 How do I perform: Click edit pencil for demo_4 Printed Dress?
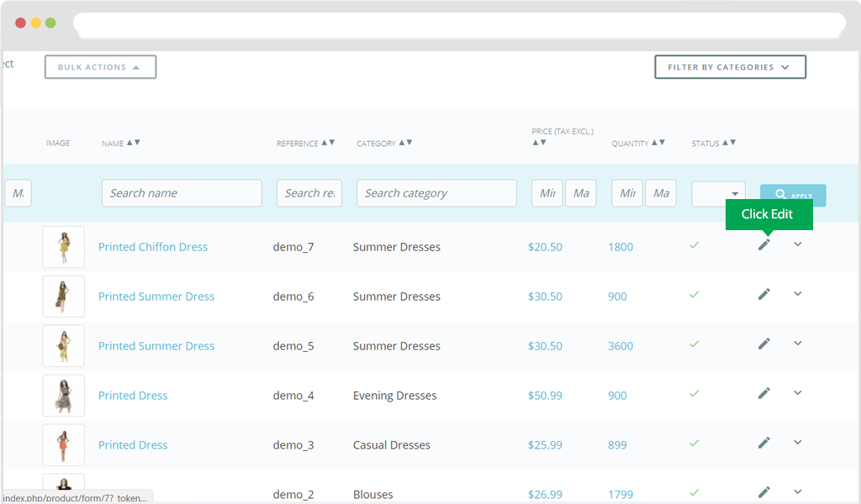(x=763, y=392)
